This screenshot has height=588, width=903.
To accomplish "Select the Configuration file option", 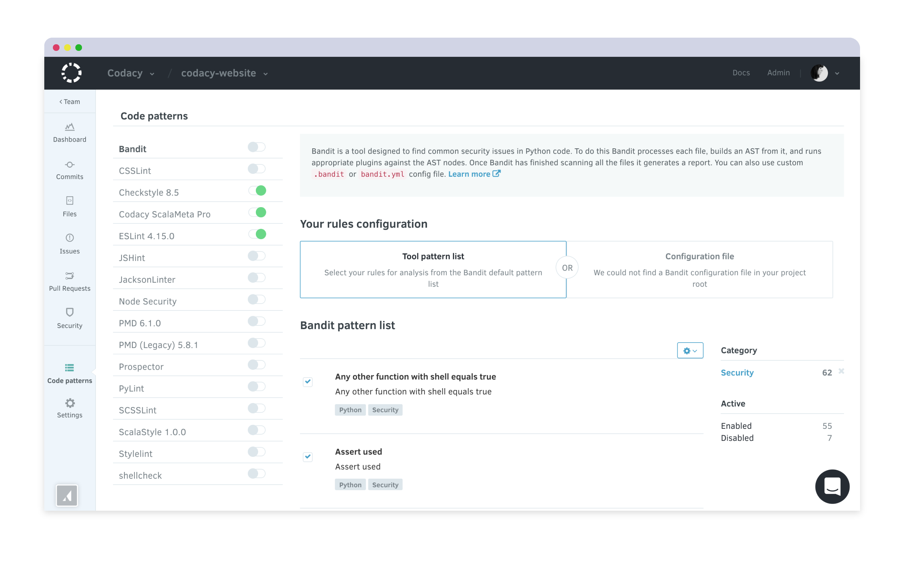I will coord(699,270).
